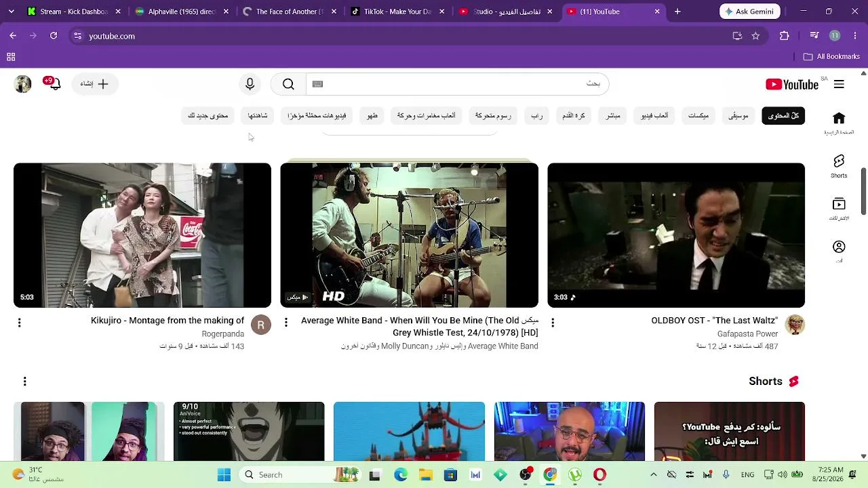This screenshot has width=868, height=488.
Task: Click the 'إنشاء' create button
Action: [95, 84]
